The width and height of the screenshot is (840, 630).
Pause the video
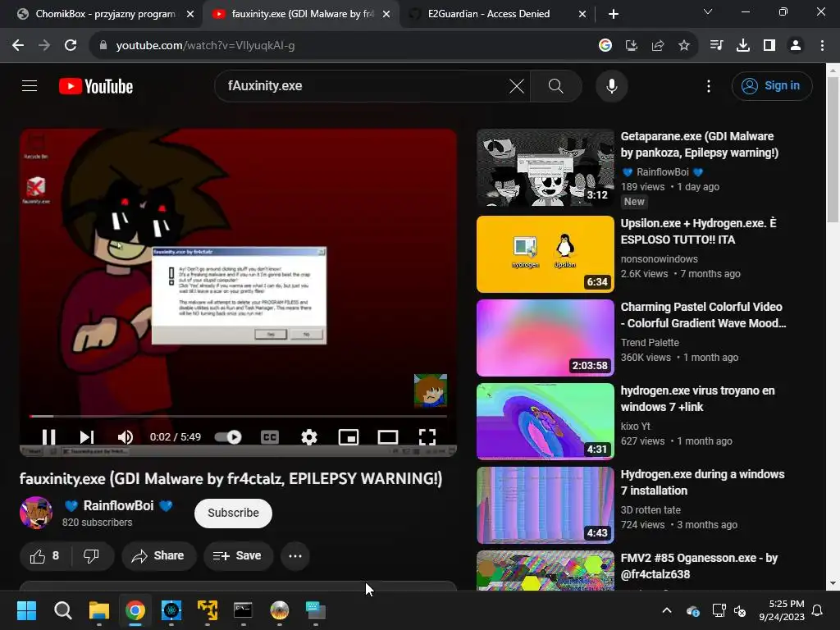click(x=48, y=437)
